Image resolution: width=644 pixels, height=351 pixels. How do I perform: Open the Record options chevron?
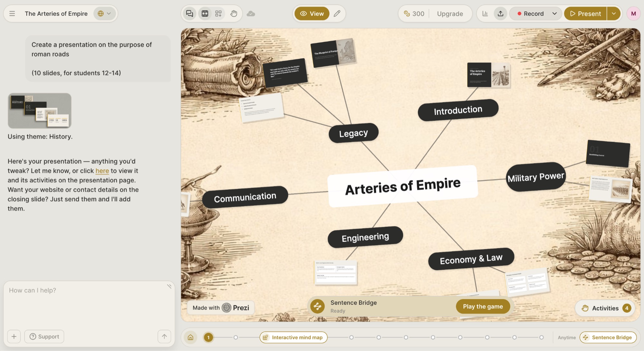(x=554, y=14)
